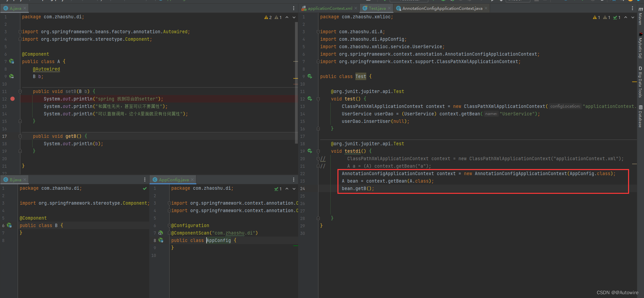Open the AnnotationConfigApplicationContext.java tab

[x=442, y=8]
